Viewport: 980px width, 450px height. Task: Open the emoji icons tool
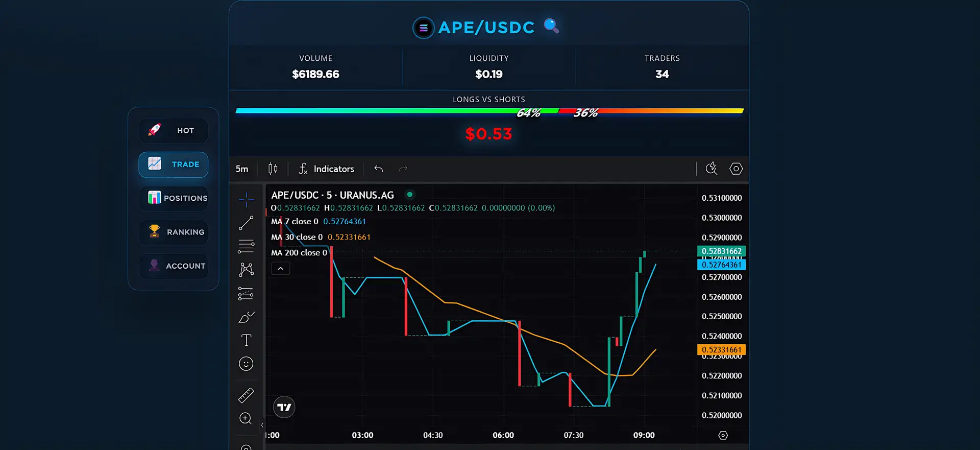pyautogui.click(x=246, y=364)
